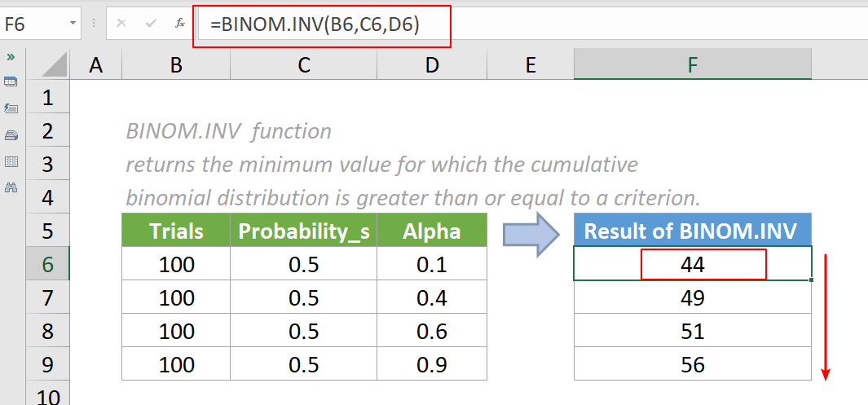Click the Cancel X in the formula bar
Screen dimensions: 868x405
click(x=121, y=24)
